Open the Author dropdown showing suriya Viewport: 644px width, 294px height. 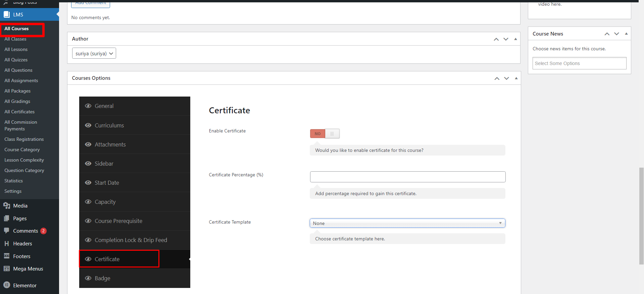pos(94,53)
